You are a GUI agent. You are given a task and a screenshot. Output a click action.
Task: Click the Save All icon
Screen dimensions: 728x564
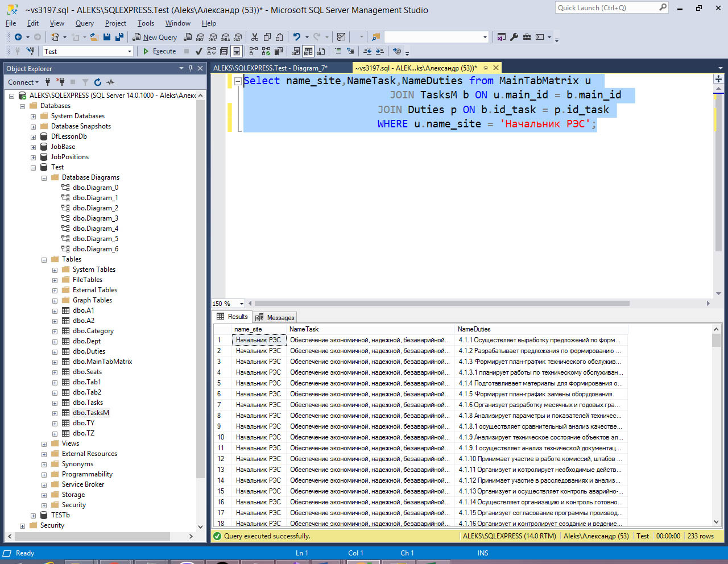click(119, 37)
